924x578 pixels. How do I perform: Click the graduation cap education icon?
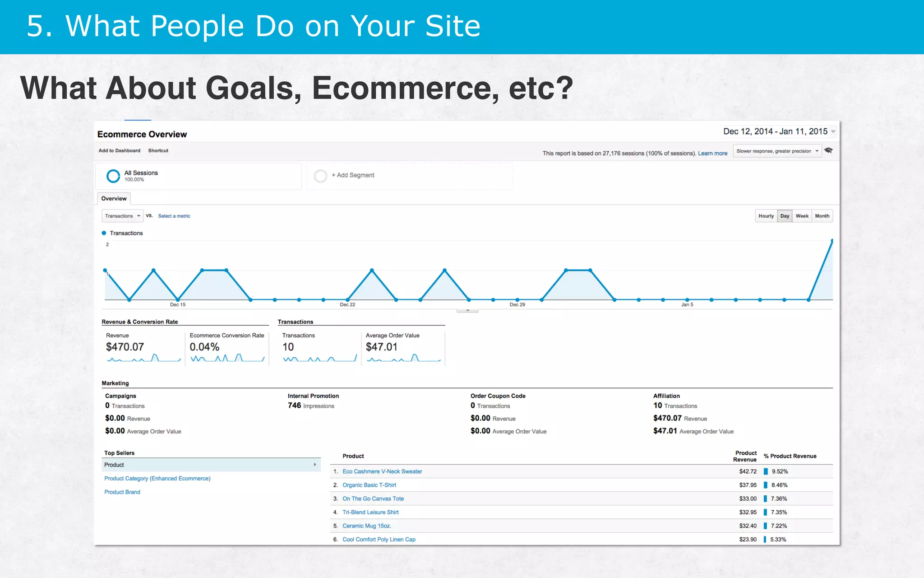[828, 151]
